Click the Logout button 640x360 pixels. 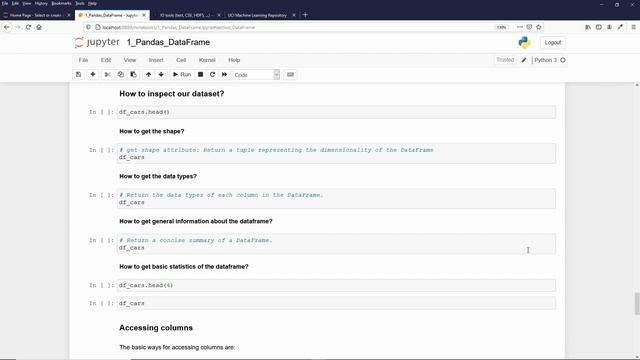coord(553,42)
